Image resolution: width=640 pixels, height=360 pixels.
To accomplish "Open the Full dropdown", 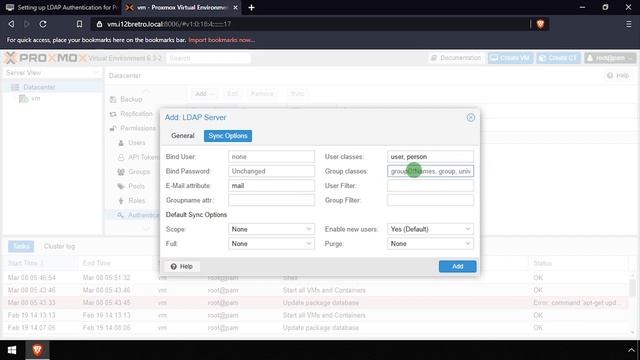I will tap(271, 244).
